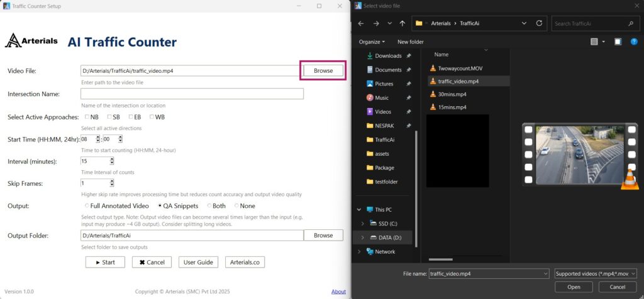
Task: Open the Supported videos file type dropdown
Action: pyautogui.click(x=595, y=273)
